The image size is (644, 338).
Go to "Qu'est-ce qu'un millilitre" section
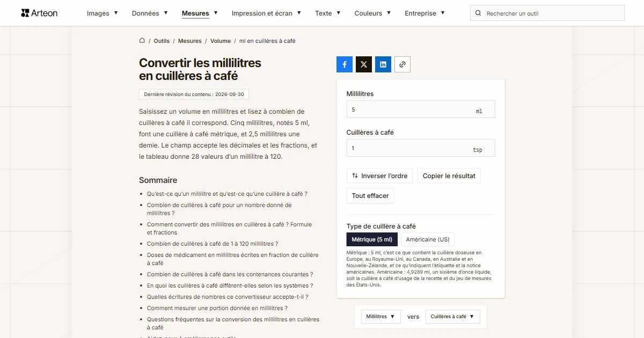[227, 194]
